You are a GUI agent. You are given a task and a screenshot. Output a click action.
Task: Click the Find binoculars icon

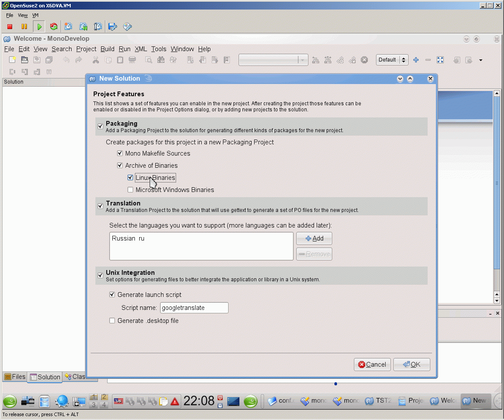pyautogui.click(x=161, y=60)
